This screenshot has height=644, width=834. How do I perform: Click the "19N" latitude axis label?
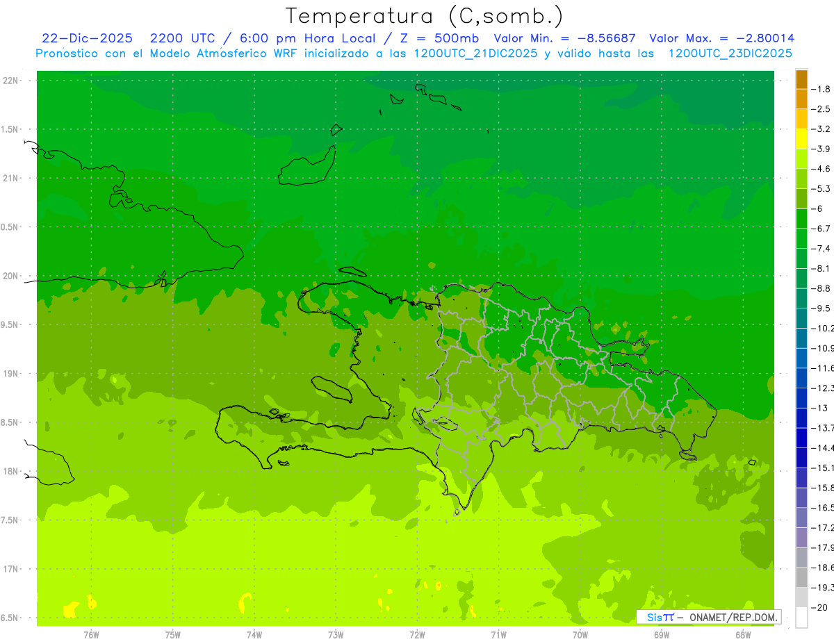click(x=10, y=374)
